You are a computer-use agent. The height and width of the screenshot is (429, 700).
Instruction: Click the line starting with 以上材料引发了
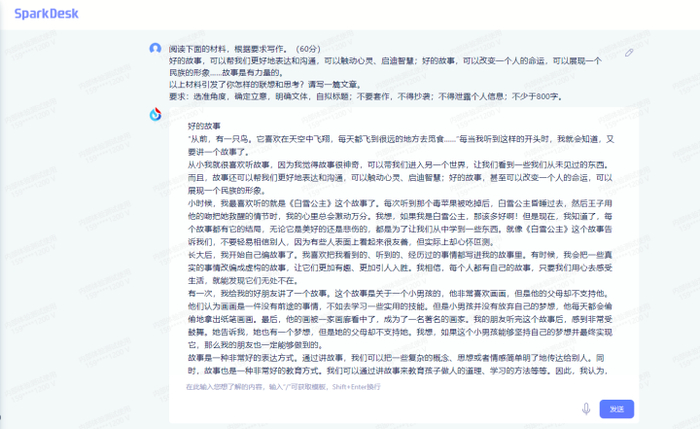(266, 84)
